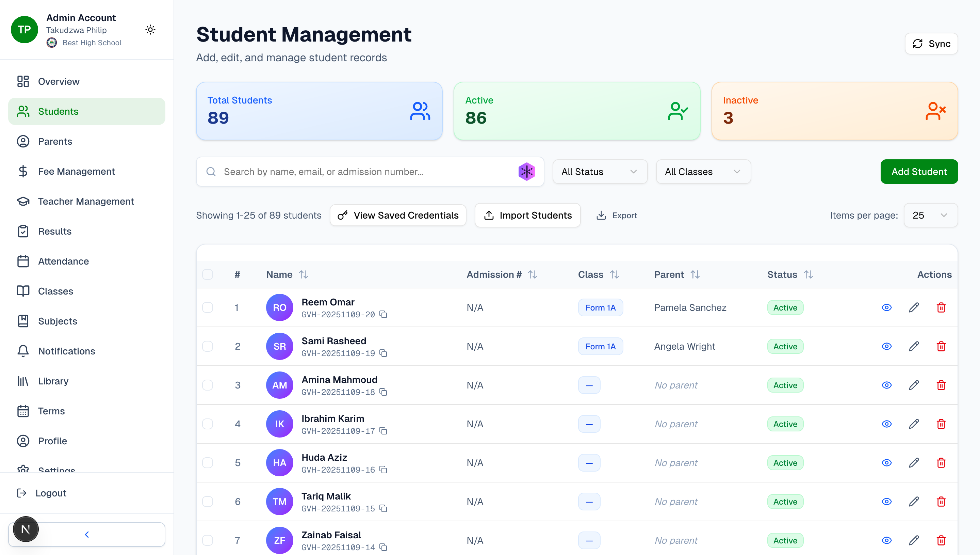
Task: Open Fee Management from the sidebar
Action: tap(76, 171)
